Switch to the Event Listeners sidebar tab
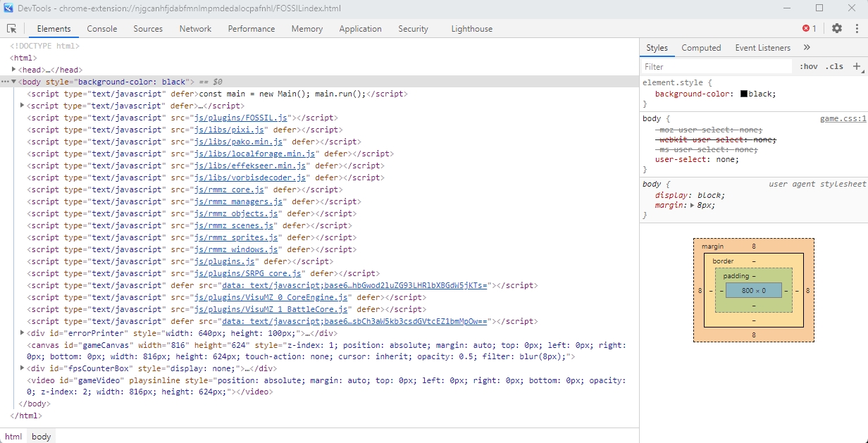Viewport: 868px width, 443px height. (763, 48)
